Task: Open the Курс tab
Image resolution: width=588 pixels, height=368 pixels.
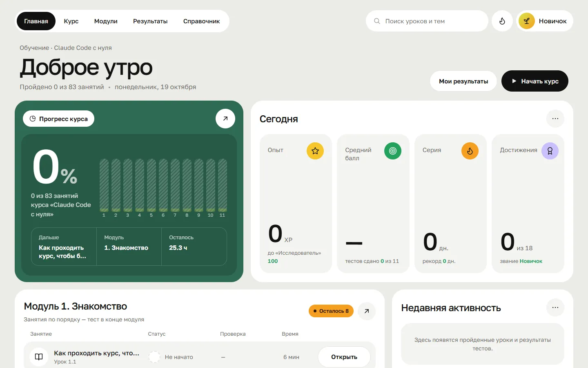Action: coord(71,21)
